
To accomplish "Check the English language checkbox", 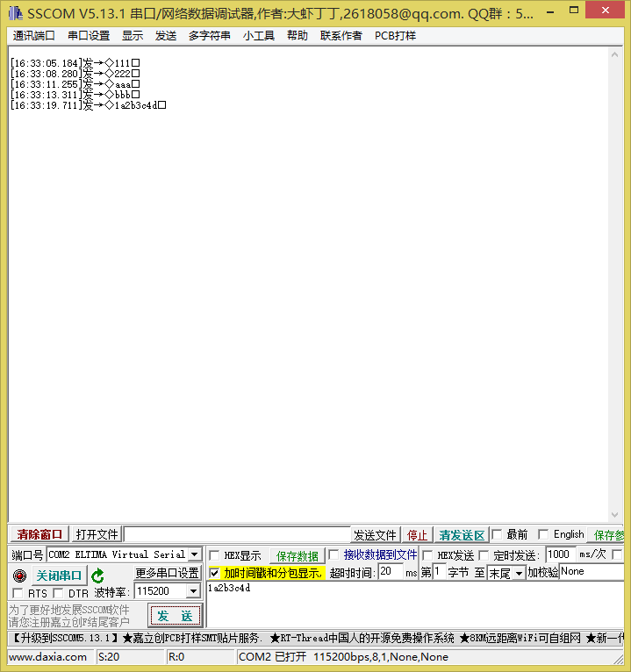I will click(543, 534).
